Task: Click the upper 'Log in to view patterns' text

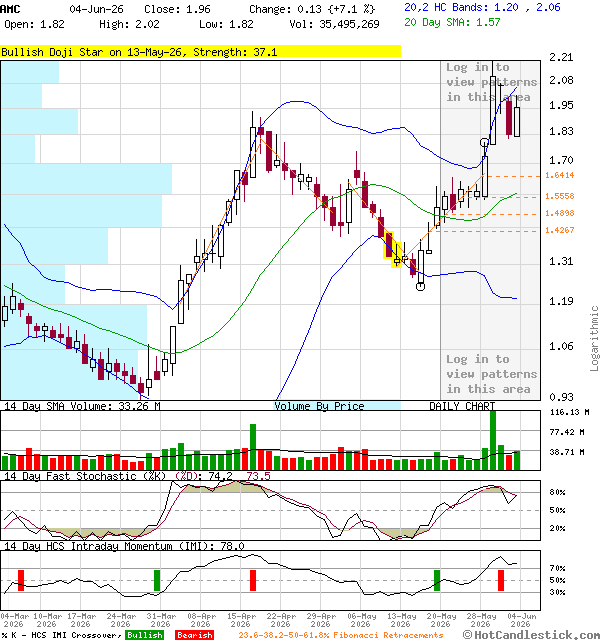Action: (491, 82)
